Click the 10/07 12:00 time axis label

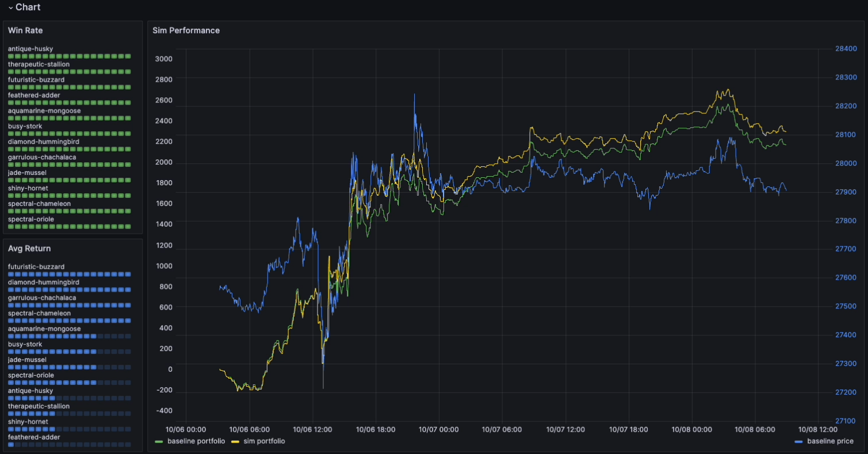565,429
